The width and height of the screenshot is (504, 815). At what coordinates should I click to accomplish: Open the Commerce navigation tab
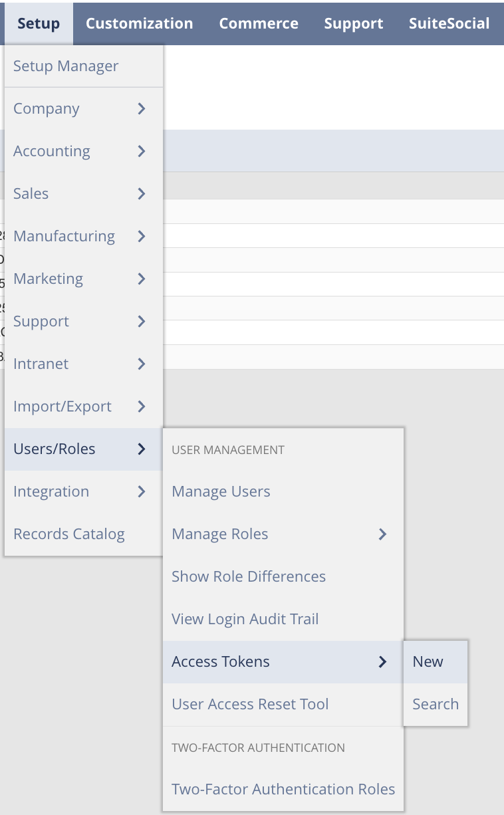point(258,23)
